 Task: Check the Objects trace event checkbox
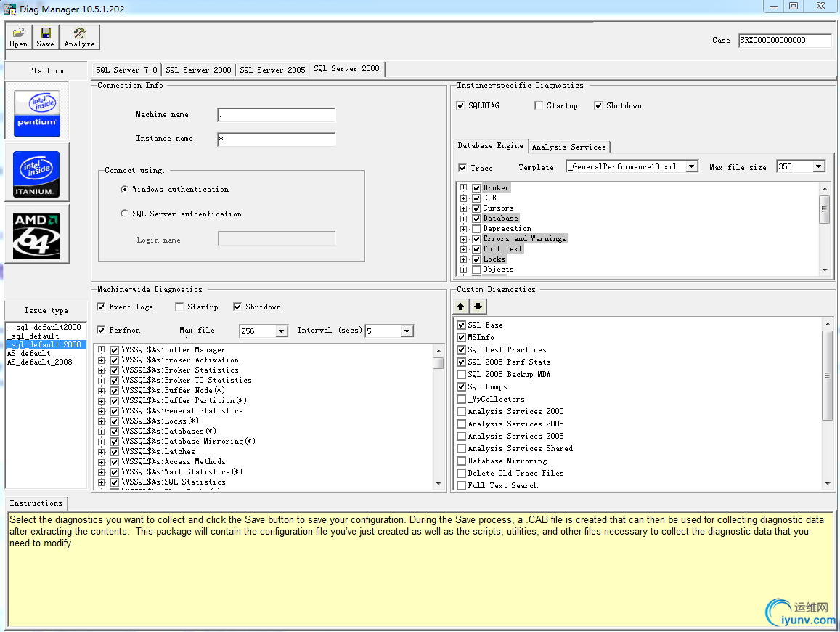pyautogui.click(x=476, y=270)
